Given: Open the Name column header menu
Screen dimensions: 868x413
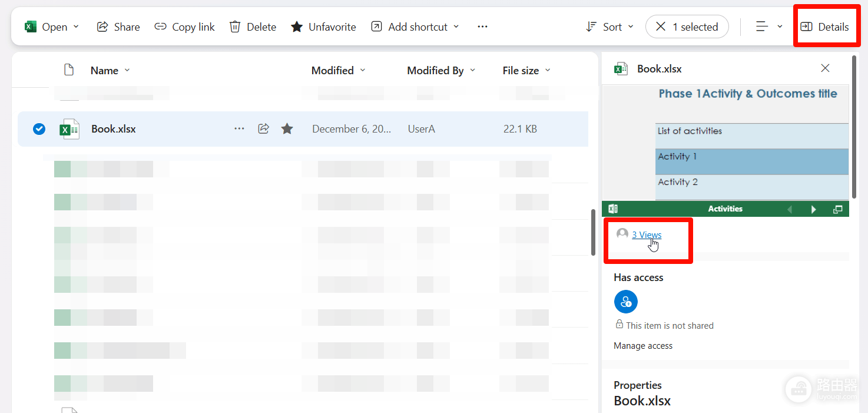Looking at the screenshot, I should pos(110,71).
